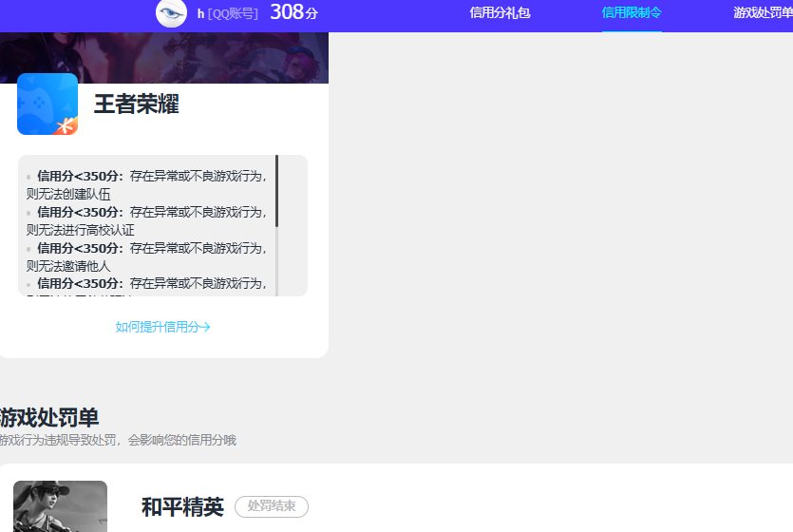Viewport: 793px width, 532px height.
Task: Click the 处罚结束 status badge
Action: pos(272,506)
